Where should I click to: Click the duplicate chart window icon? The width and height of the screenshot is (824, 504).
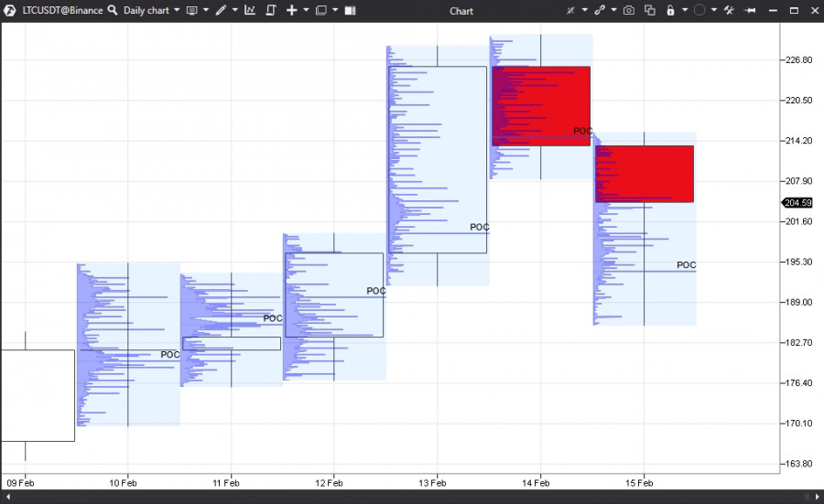pos(650,10)
